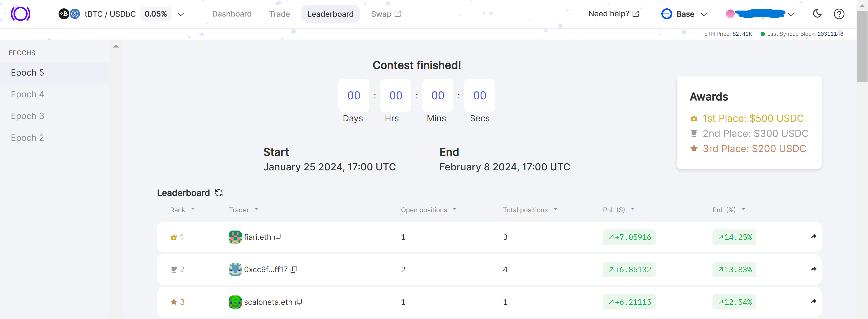Select Epoch 4 in the sidebar

27,94
